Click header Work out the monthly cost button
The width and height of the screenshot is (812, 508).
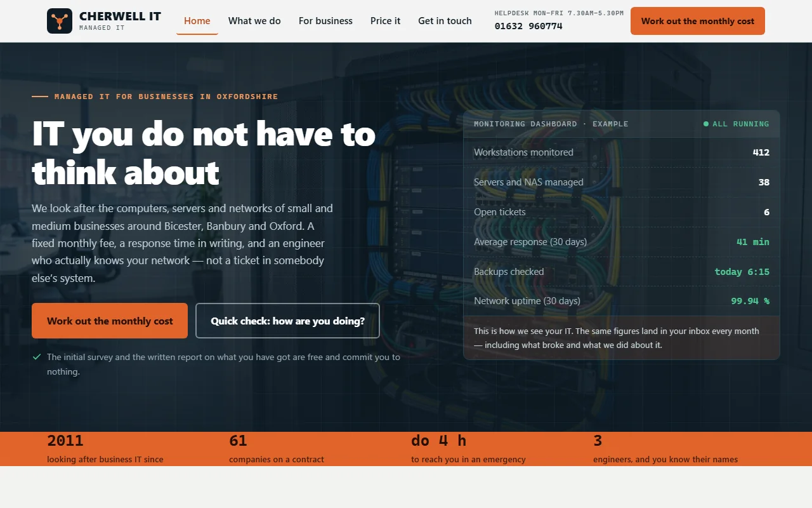point(698,21)
